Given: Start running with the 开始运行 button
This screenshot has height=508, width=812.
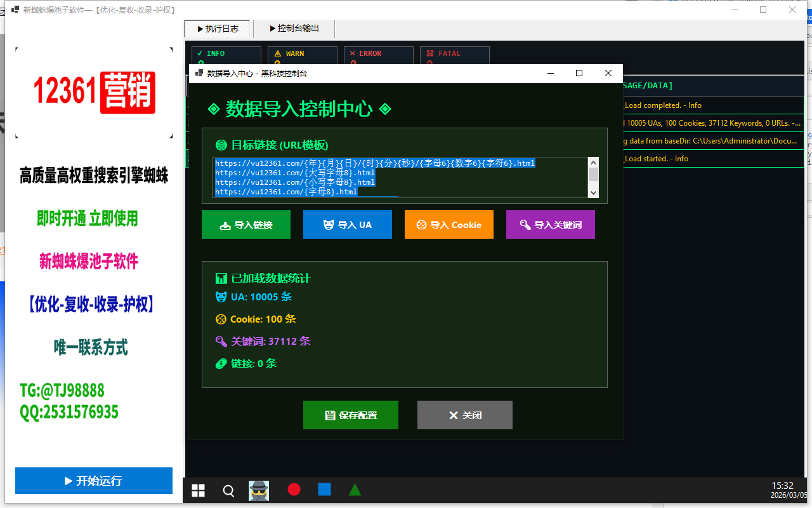Looking at the screenshot, I should (93, 481).
